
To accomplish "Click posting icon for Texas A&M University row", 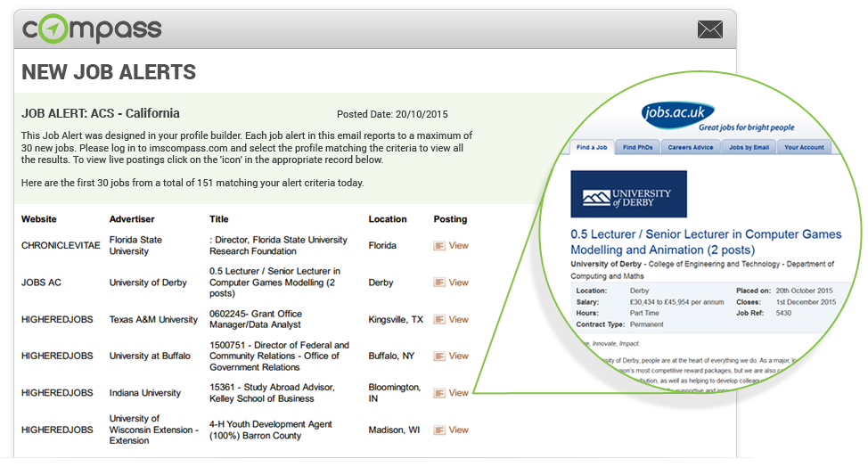I will [x=439, y=319].
